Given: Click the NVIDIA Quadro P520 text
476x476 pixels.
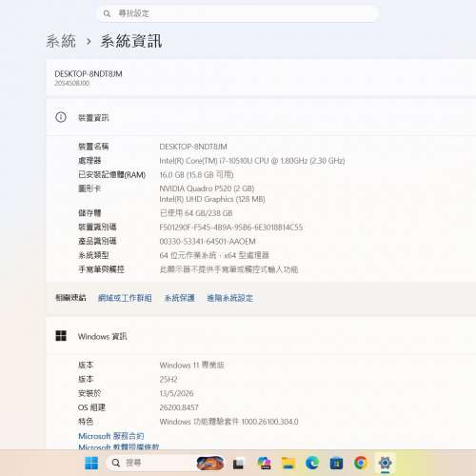Looking at the screenshot, I should [207, 188].
